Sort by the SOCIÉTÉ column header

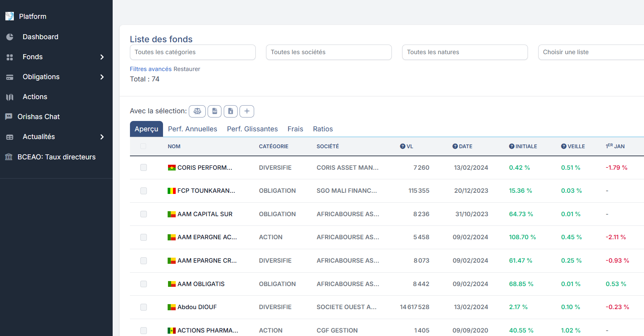pyautogui.click(x=328, y=146)
